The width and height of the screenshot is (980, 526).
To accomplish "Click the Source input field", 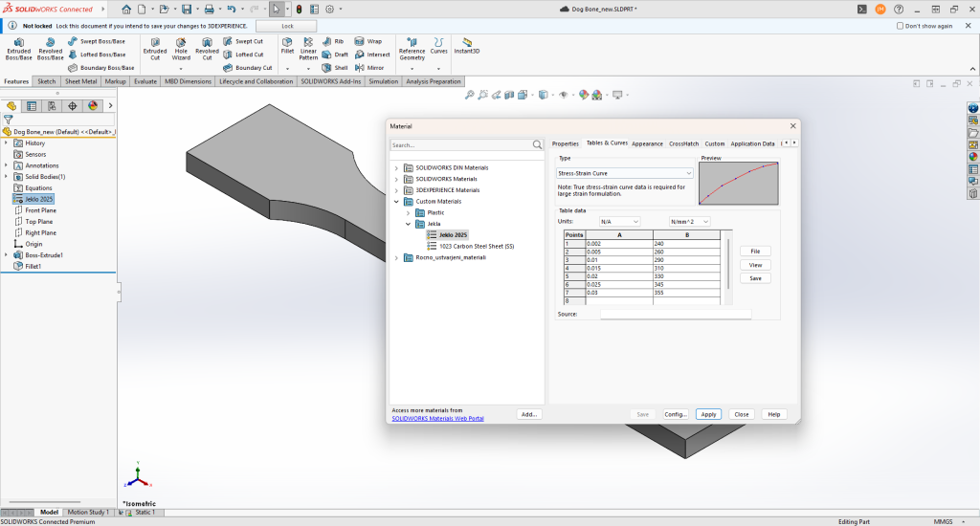I will tap(676, 315).
